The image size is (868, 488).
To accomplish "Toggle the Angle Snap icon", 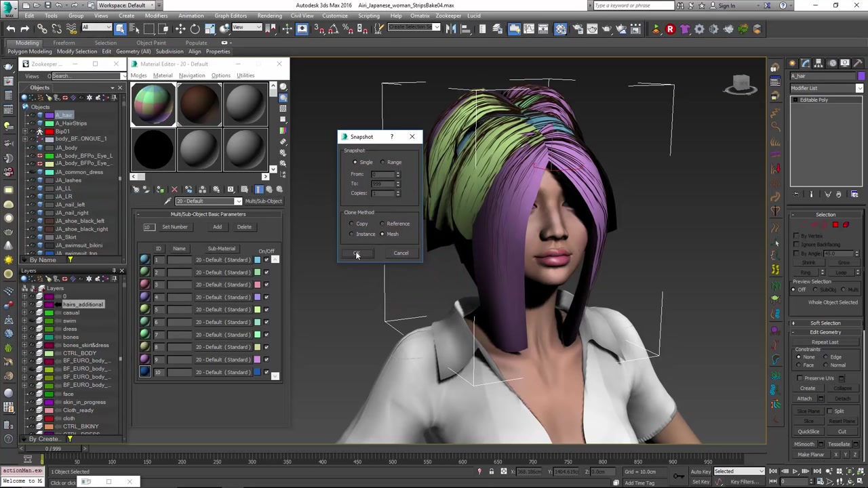I will pyautogui.click(x=334, y=28).
